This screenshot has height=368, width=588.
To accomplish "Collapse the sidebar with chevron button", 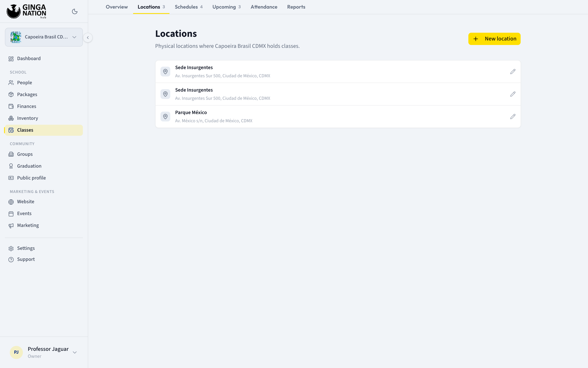I will pyautogui.click(x=88, y=37).
